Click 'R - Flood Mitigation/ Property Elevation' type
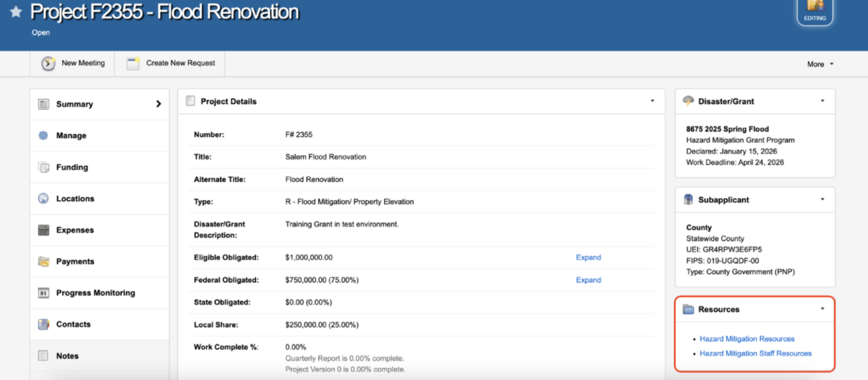Viewport: 868px width, 380px height. (x=350, y=202)
